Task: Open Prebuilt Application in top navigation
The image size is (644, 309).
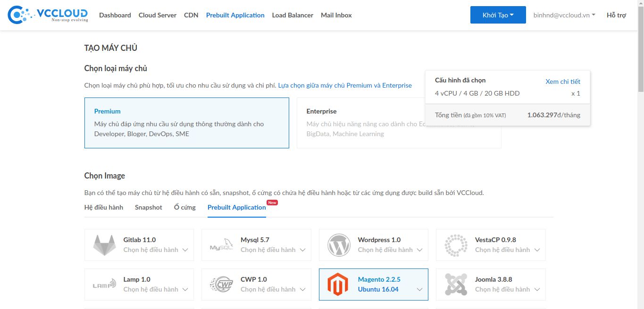Action: pyautogui.click(x=235, y=15)
